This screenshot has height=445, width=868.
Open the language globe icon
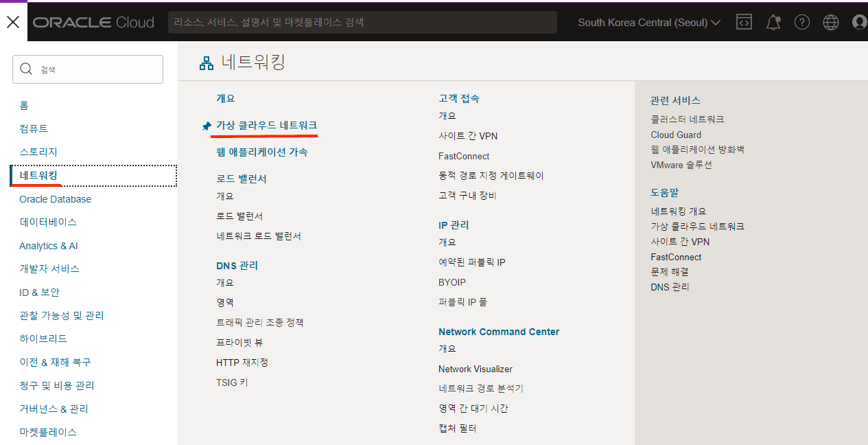(831, 22)
